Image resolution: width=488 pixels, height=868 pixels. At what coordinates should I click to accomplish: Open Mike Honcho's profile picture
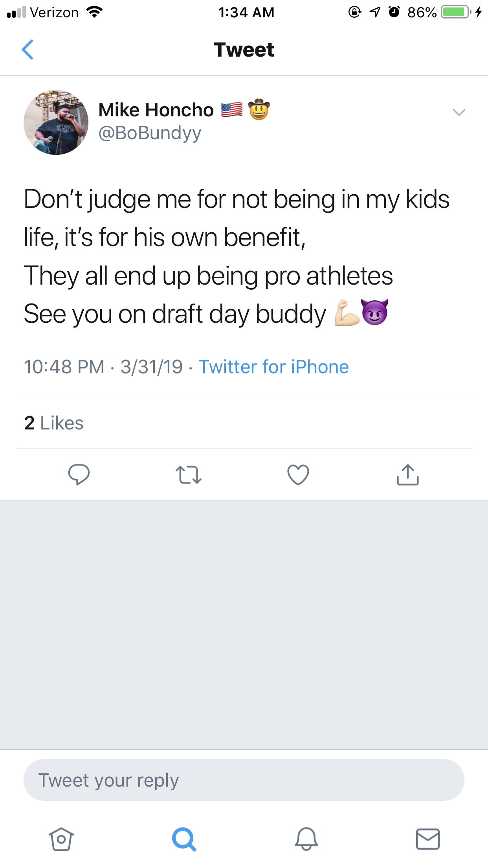(56, 122)
